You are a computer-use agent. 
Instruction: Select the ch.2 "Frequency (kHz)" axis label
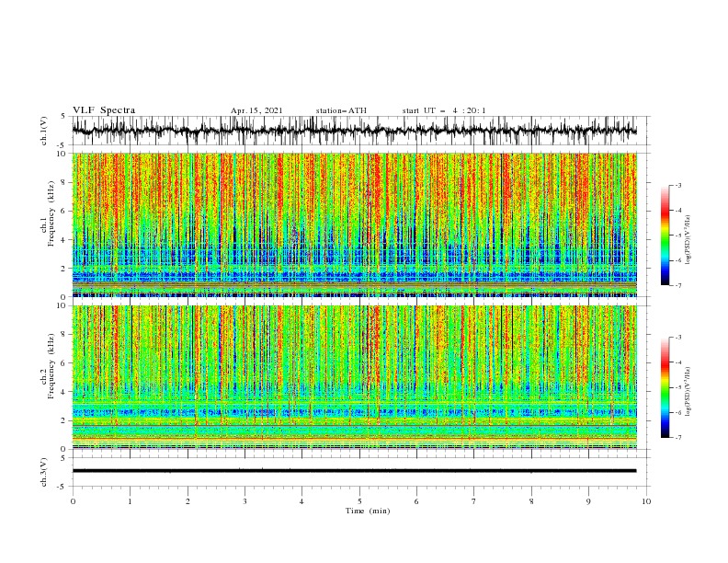(x=51, y=366)
